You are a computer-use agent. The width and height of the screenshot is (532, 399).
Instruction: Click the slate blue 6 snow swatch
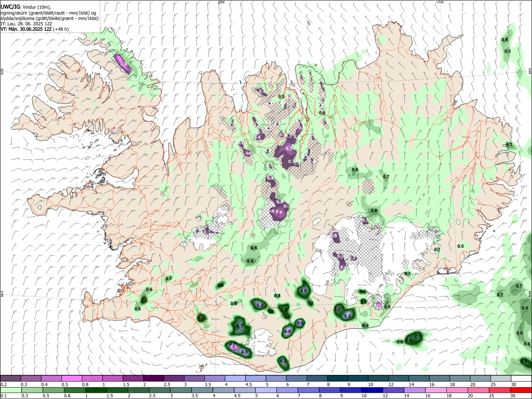[297, 378]
